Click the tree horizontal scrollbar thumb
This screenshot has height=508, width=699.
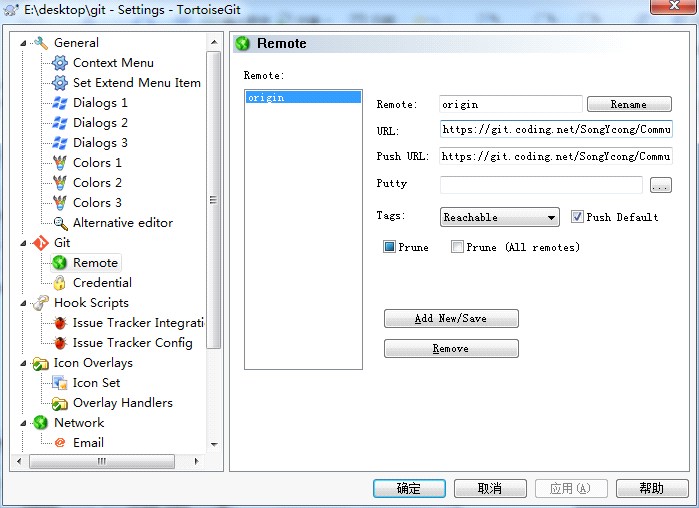102,461
